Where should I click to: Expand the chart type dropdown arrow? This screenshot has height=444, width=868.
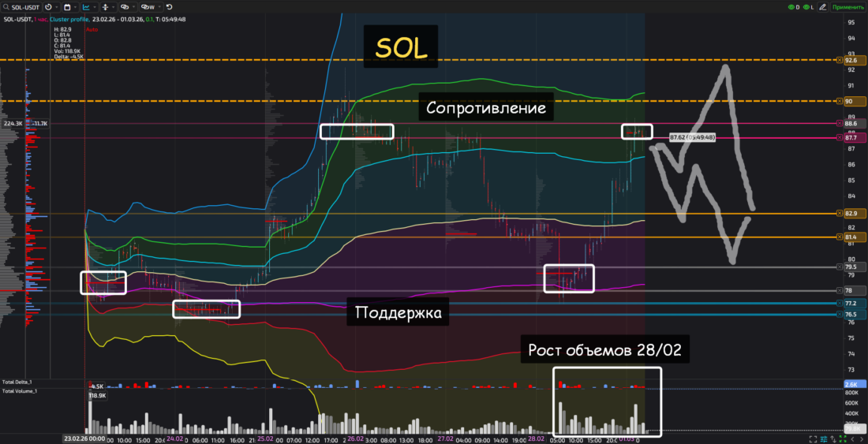tap(95, 7)
